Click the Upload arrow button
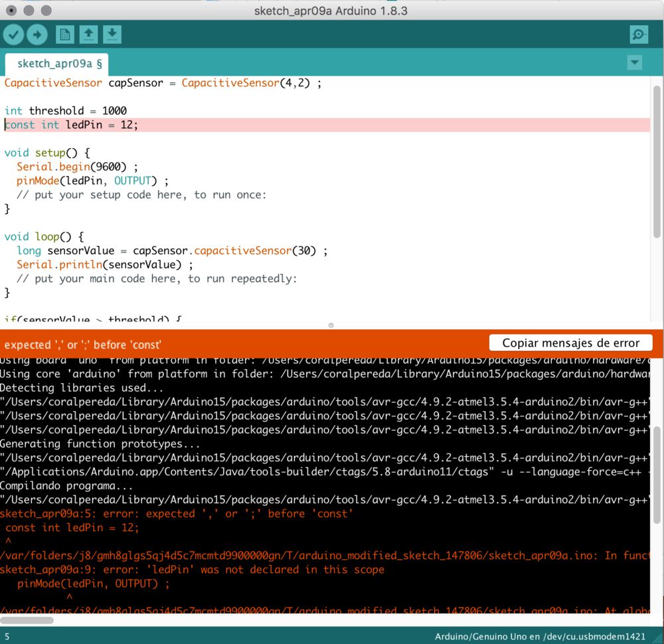The image size is (664, 644). coord(37,35)
